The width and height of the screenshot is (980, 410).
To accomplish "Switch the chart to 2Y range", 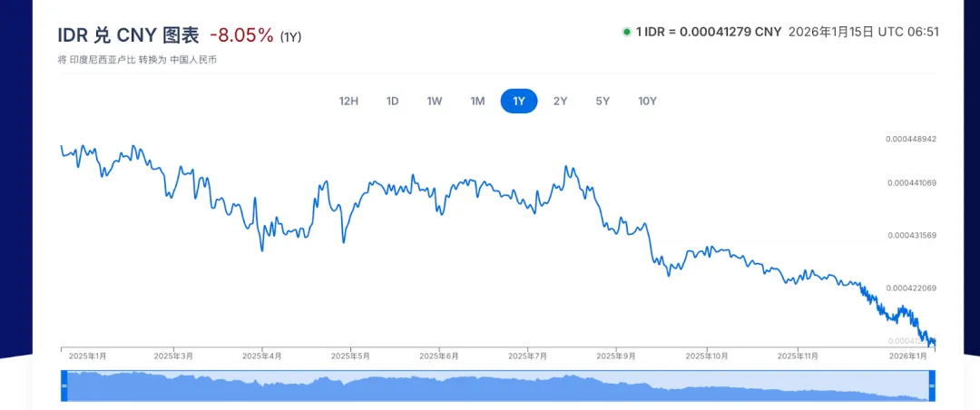I will pyautogui.click(x=561, y=101).
